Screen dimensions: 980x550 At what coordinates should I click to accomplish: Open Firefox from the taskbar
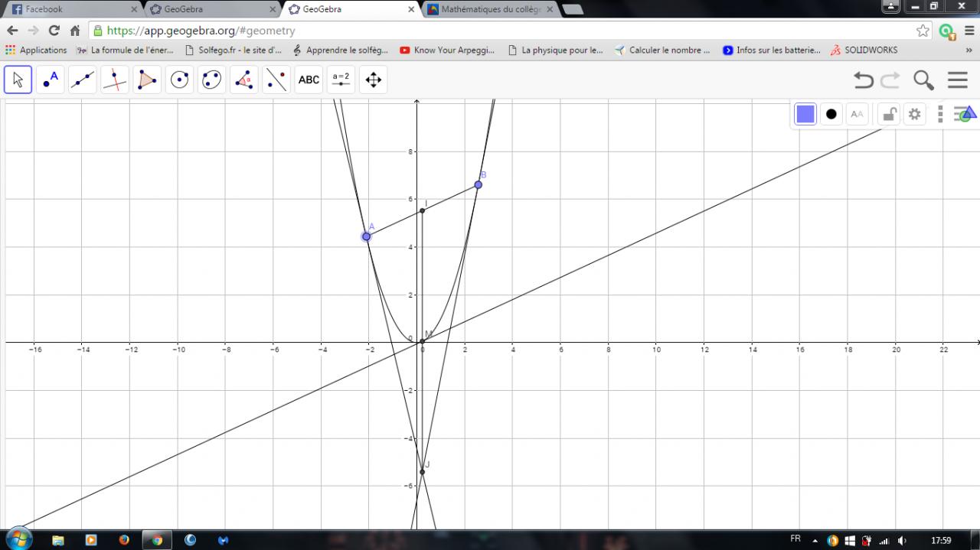point(124,540)
